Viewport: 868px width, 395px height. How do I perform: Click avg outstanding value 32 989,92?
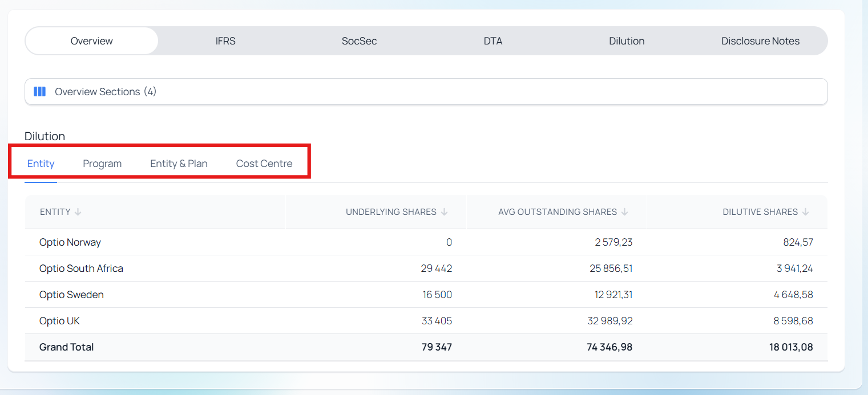coord(610,321)
